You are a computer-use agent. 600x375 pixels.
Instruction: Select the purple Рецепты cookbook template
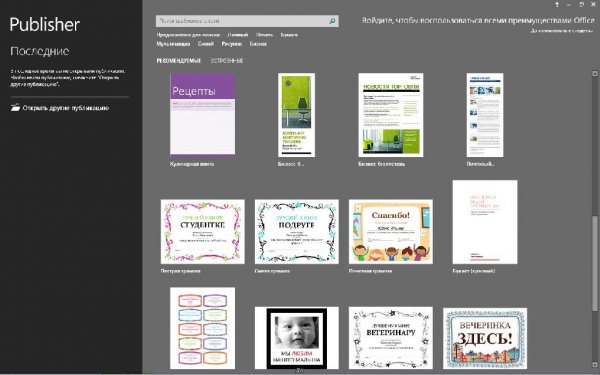pos(202,114)
